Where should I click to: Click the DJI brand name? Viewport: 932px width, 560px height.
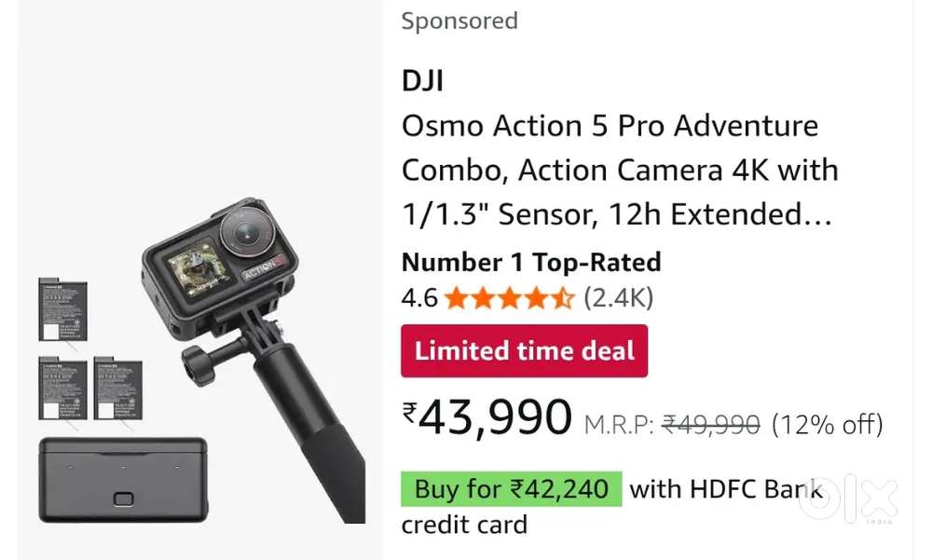tap(422, 81)
